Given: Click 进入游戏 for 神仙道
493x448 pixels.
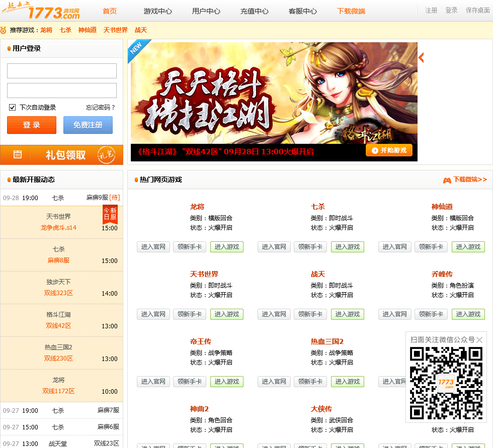Looking at the screenshot, I should coord(468,247).
